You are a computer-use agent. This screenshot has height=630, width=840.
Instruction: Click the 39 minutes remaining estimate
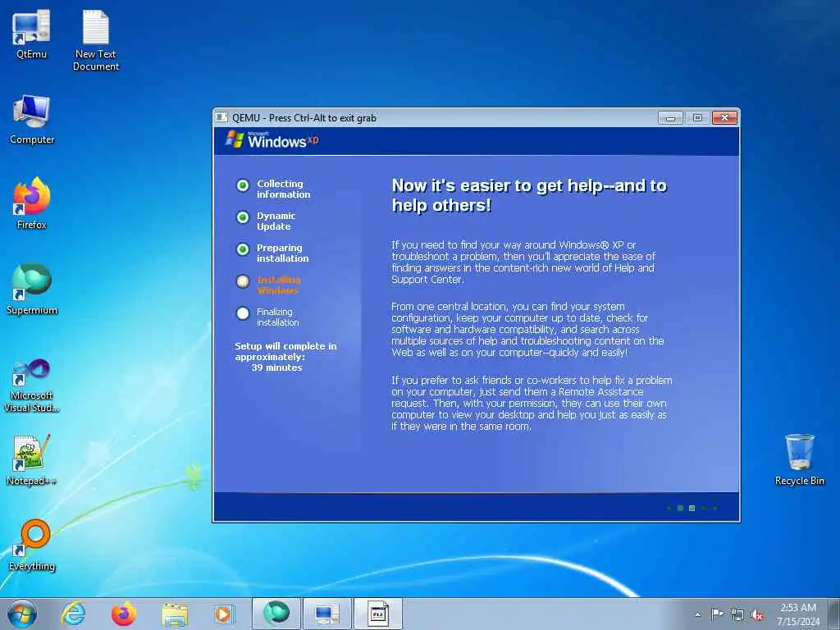point(276,367)
